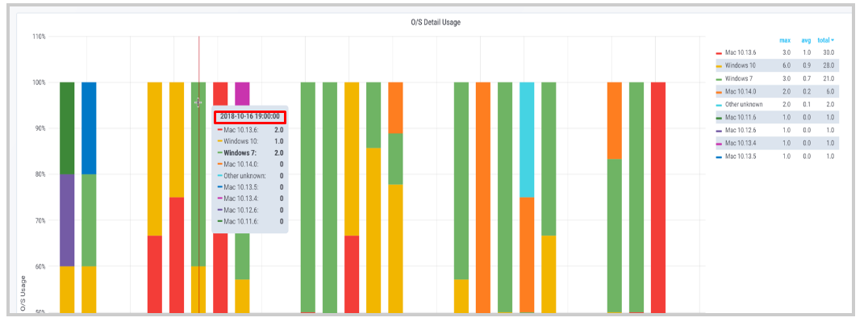Open color picker for Mac 10.12.6 purple swatch
The image size is (868, 326).
tap(719, 130)
